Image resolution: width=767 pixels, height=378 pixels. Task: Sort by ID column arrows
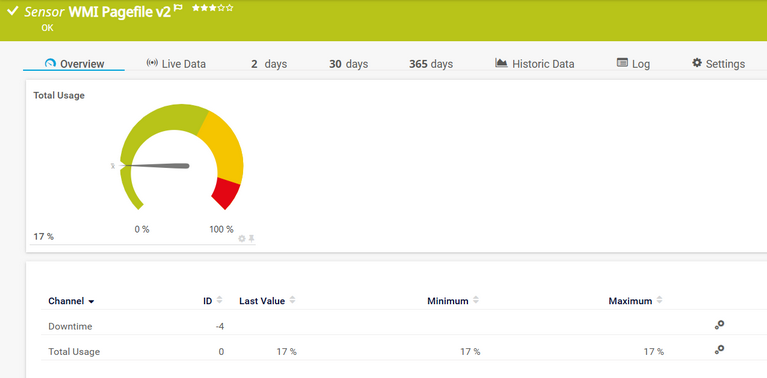pos(219,300)
